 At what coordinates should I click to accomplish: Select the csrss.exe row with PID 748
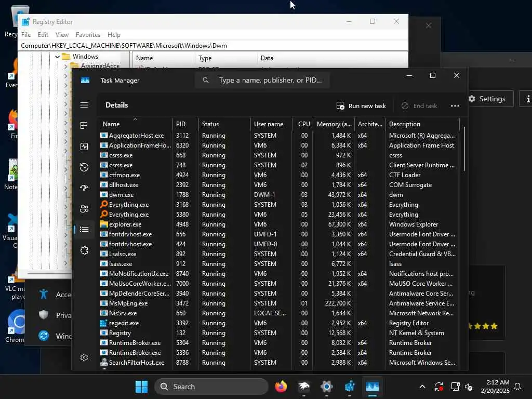point(278,165)
